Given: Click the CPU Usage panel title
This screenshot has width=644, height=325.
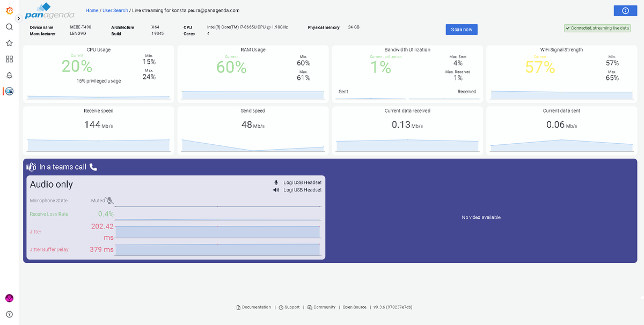Looking at the screenshot, I should (99, 50).
